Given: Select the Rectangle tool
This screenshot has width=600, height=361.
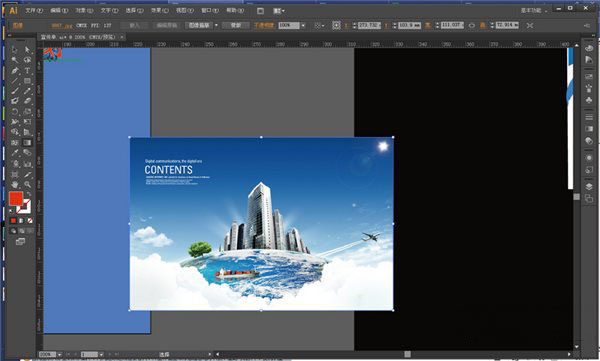Looking at the screenshot, I should [28, 81].
